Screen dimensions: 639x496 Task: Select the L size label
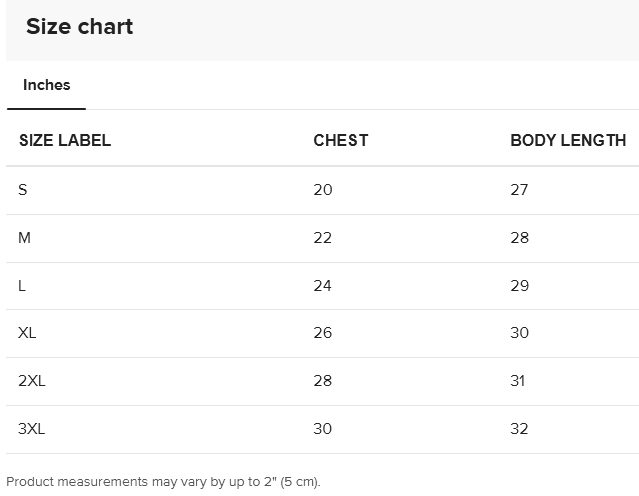22,286
